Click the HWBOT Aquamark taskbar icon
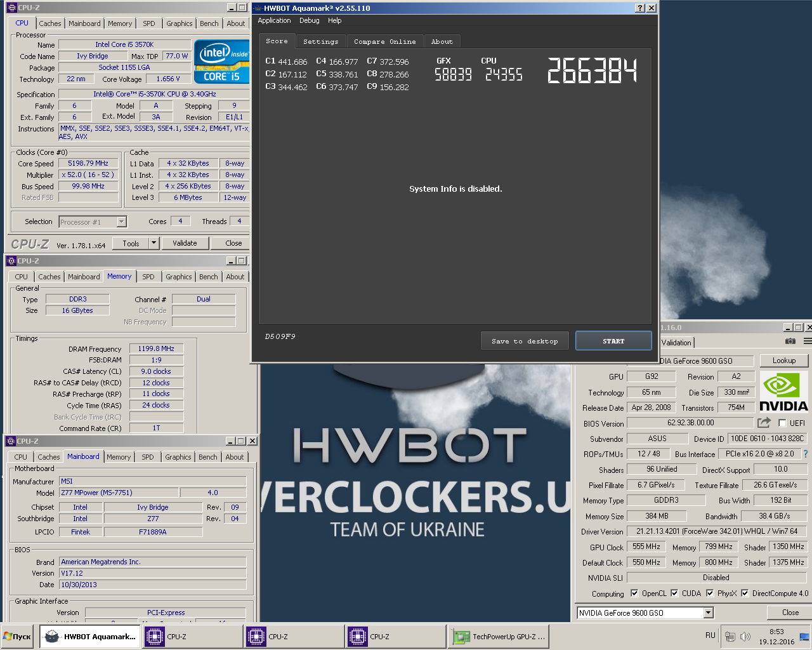The image size is (812, 650). coord(51,636)
